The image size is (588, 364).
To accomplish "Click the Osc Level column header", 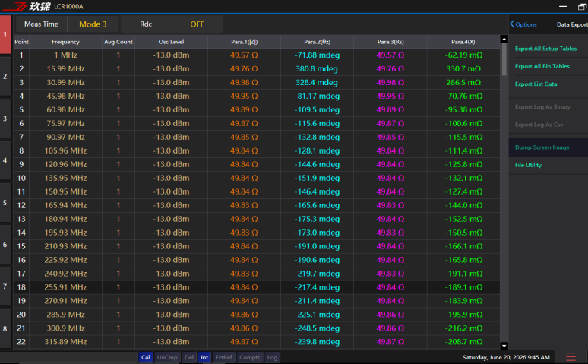I will click(171, 42).
